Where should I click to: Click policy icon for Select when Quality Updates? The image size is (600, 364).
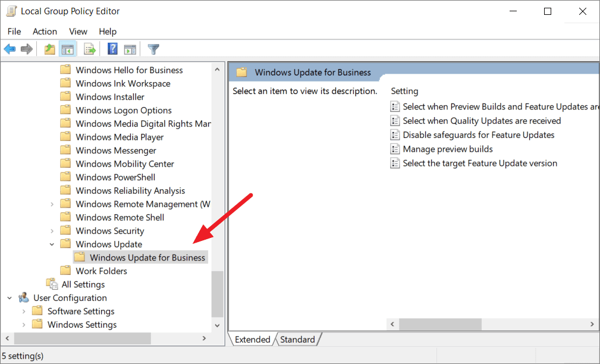point(395,121)
